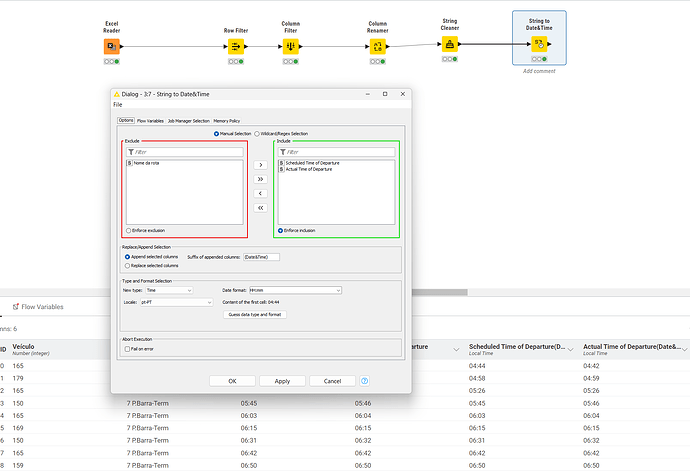The height and width of the screenshot is (475, 690).
Task: Select the String Cleaner node
Action: 450,44
